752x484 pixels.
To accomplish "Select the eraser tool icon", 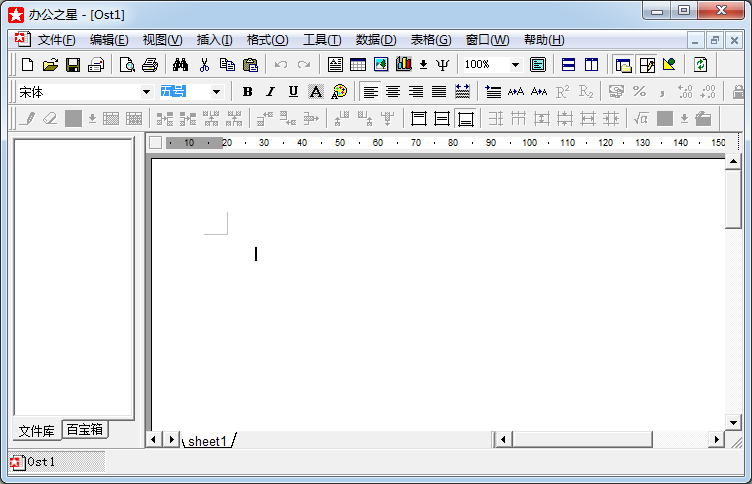I will (x=50, y=118).
